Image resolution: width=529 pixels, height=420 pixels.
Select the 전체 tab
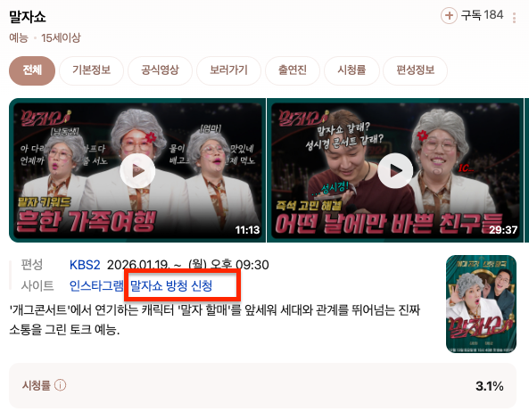[32, 70]
